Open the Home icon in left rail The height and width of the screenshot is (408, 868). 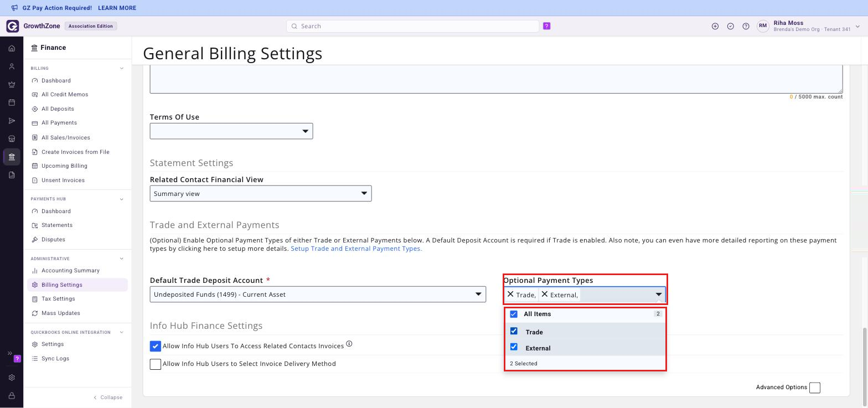click(12, 49)
